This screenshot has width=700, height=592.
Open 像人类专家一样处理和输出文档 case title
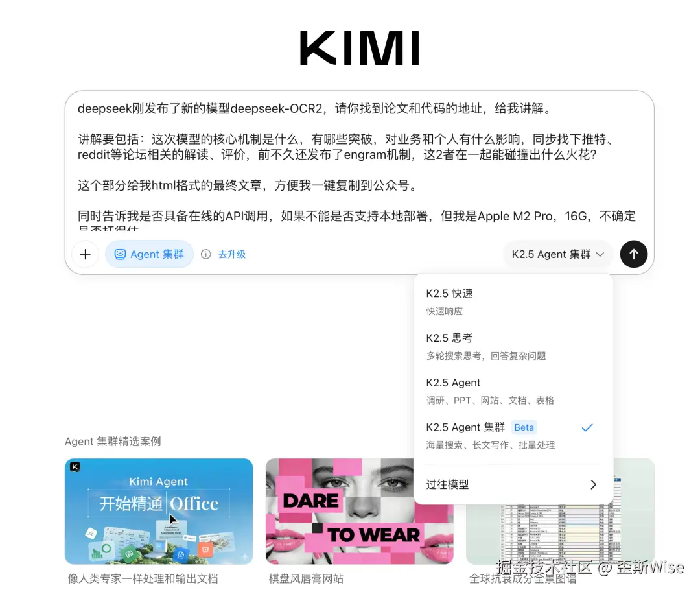(143, 578)
